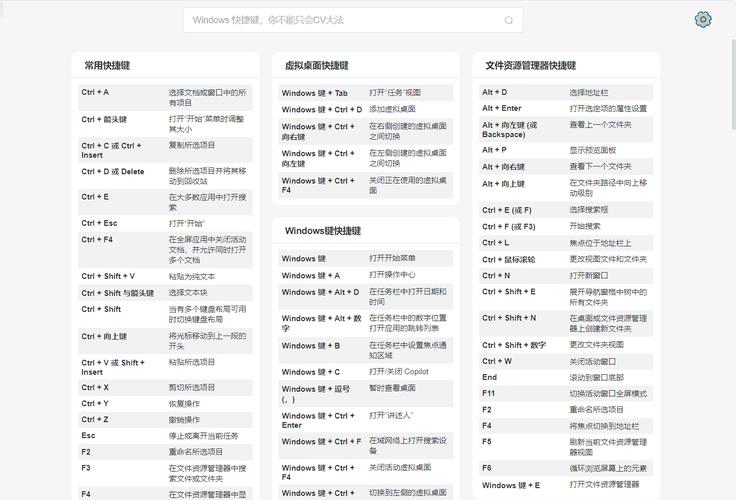
Task: Click the Windows 键 + Ctrl + Enter row
Action: (x=366, y=420)
